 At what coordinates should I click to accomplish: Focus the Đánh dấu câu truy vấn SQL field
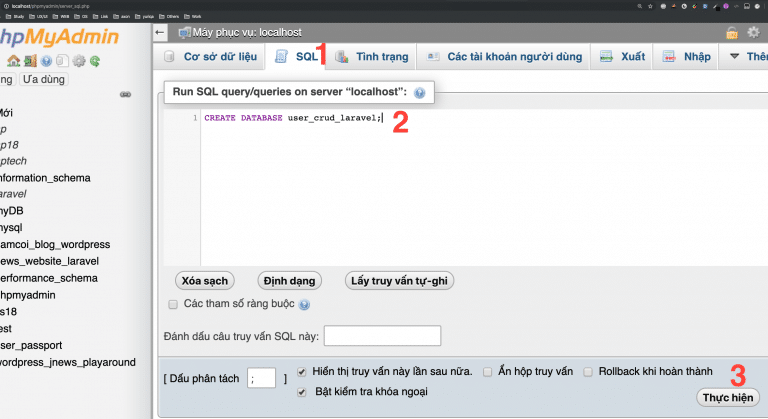tap(383, 336)
